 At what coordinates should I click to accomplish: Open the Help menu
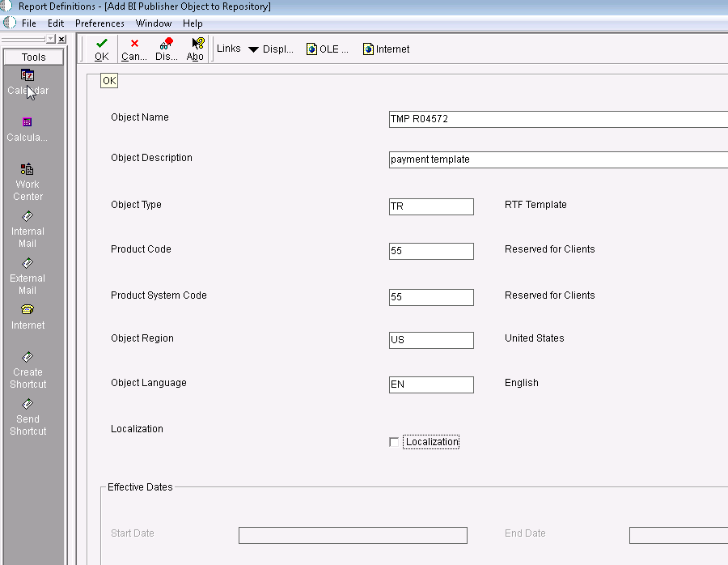[x=193, y=23]
